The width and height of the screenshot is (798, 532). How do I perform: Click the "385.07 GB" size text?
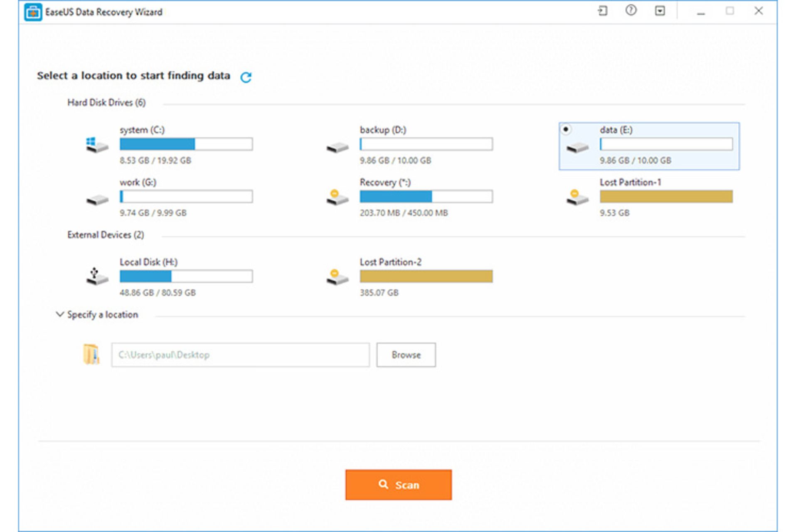point(379,293)
